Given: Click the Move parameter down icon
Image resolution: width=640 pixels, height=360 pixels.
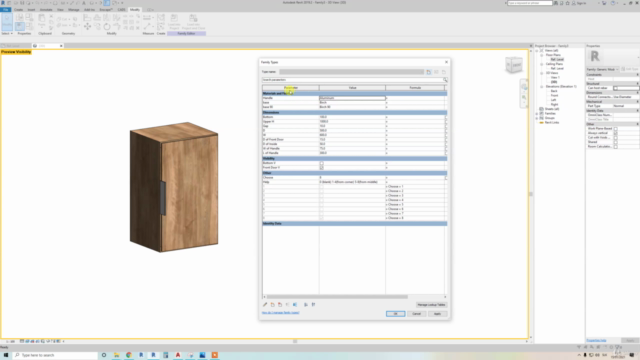Looking at the screenshot, I should pos(295,304).
